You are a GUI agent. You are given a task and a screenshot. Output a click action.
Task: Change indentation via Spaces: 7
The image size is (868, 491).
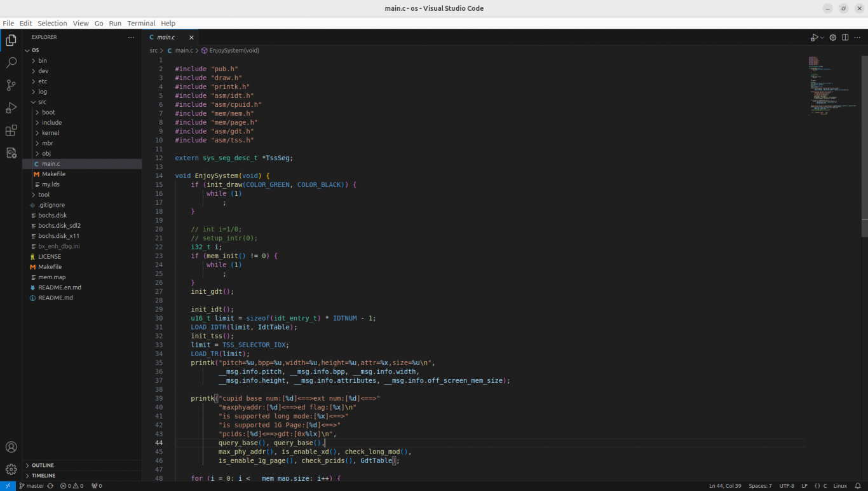coord(760,486)
